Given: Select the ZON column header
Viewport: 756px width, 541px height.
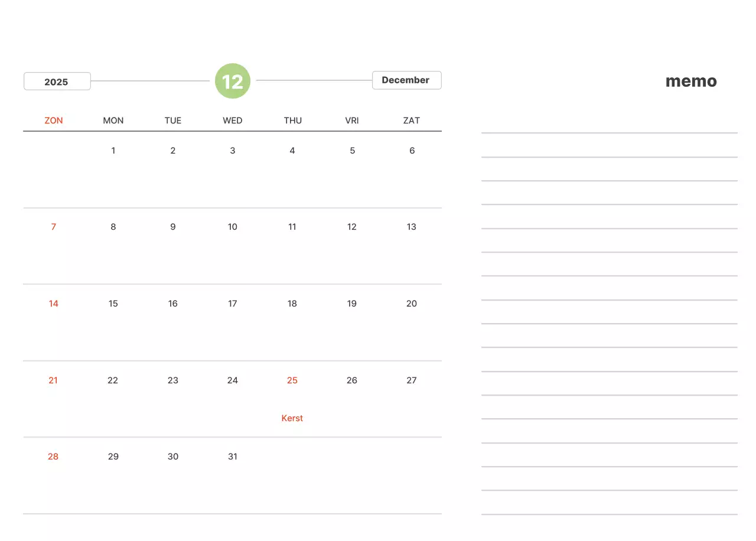Looking at the screenshot, I should (54, 120).
